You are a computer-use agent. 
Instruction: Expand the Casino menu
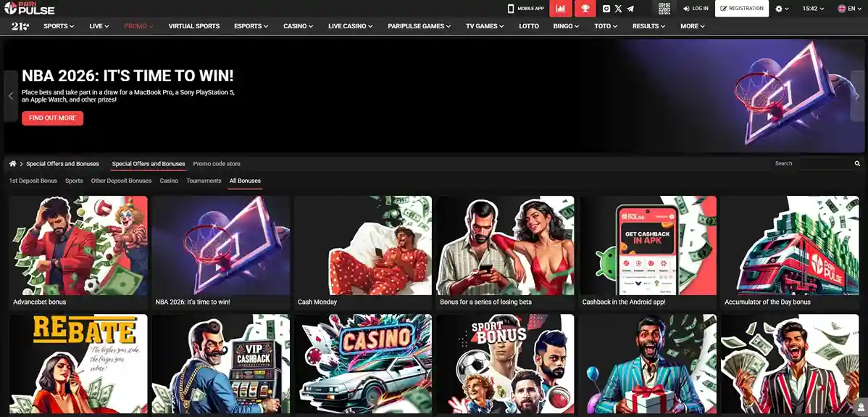point(298,26)
